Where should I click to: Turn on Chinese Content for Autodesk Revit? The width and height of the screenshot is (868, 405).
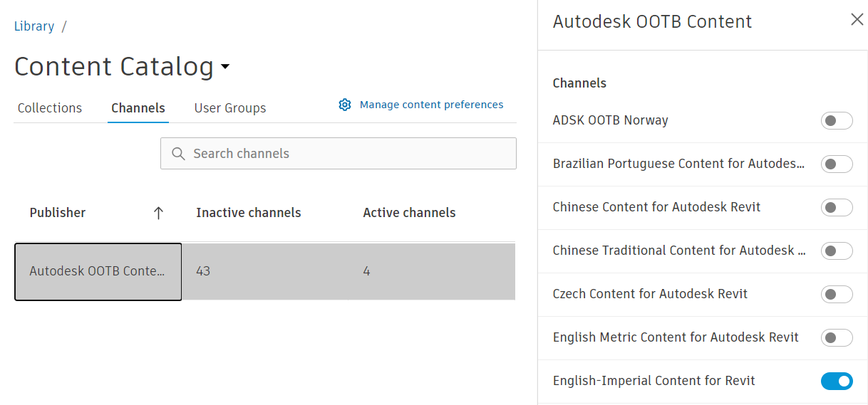837,208
